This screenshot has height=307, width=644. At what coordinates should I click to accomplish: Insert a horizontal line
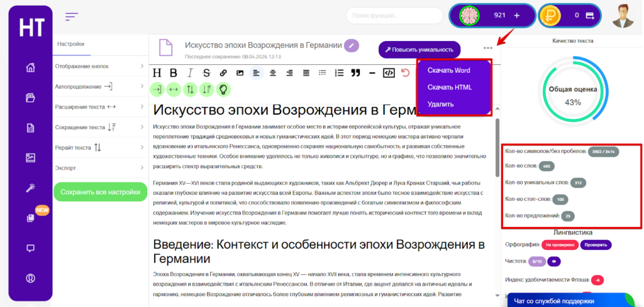[372, 73]
